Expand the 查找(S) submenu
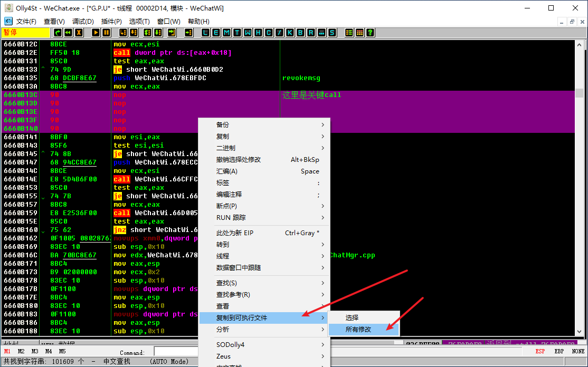 coord(264,283)
